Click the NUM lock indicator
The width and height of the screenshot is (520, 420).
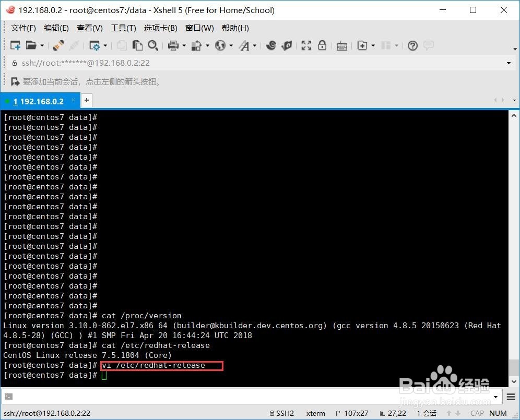tap(498, 413)
